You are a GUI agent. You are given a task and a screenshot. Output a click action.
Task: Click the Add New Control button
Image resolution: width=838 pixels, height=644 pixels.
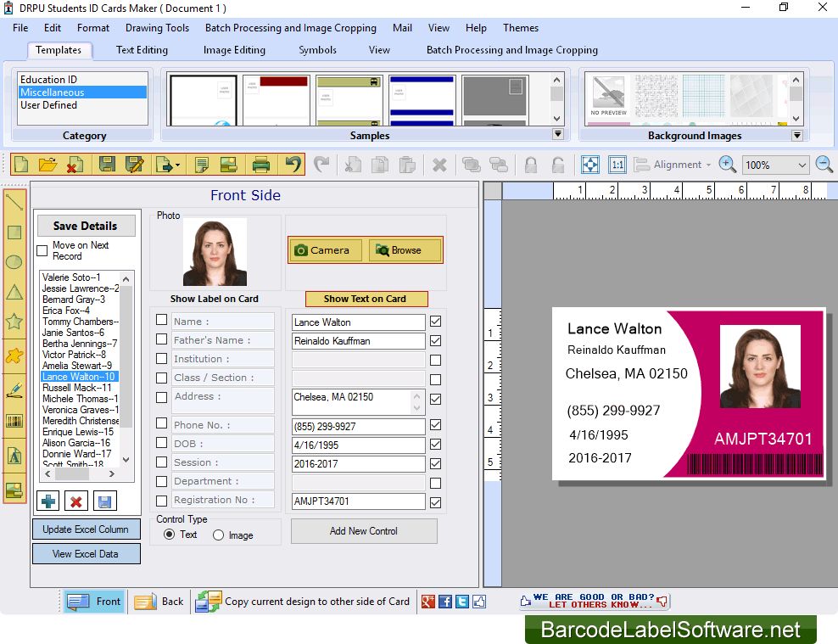coord(364,531)
